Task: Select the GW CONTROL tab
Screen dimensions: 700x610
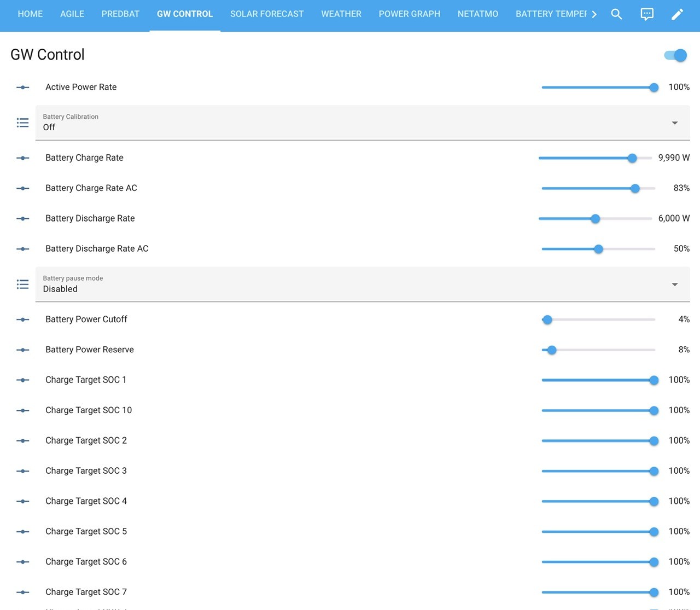Action: pyautogui.click(x=185, y=14)
